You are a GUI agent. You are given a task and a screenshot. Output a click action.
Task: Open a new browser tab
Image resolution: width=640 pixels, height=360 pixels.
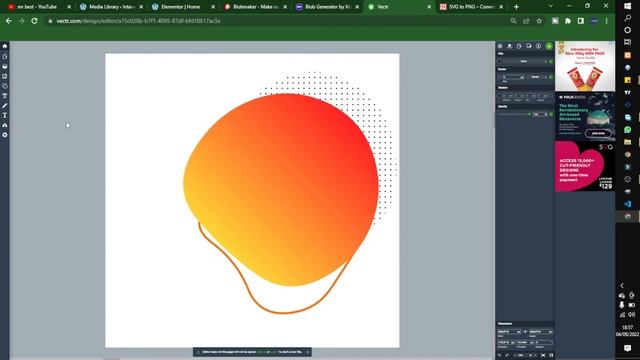(516, 7)
